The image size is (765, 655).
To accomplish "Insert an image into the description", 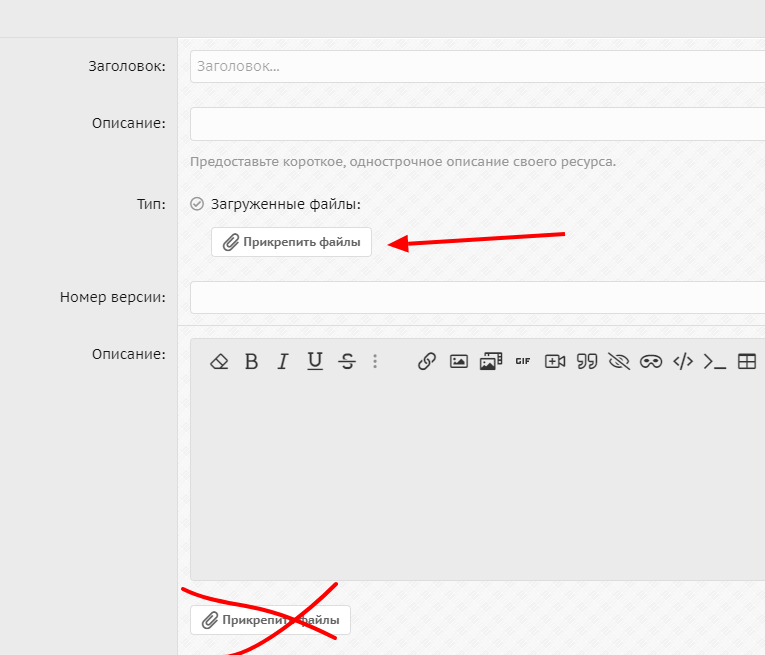I will [x=459, y=361].
